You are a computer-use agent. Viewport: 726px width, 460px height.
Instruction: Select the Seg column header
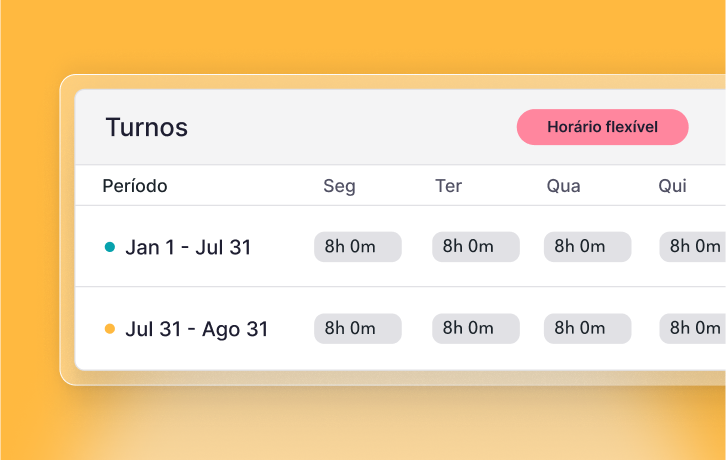(339, 186)
